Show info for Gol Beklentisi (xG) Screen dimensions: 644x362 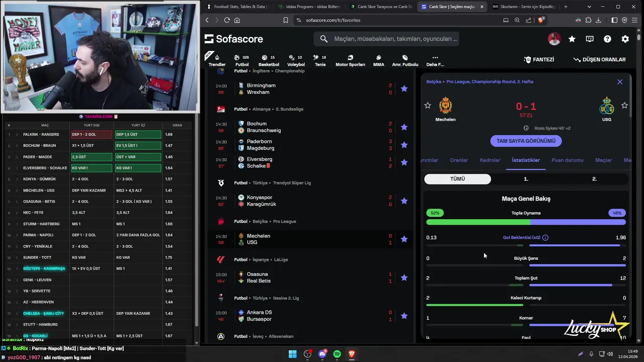pyautogui.click(x=545, y=237)
